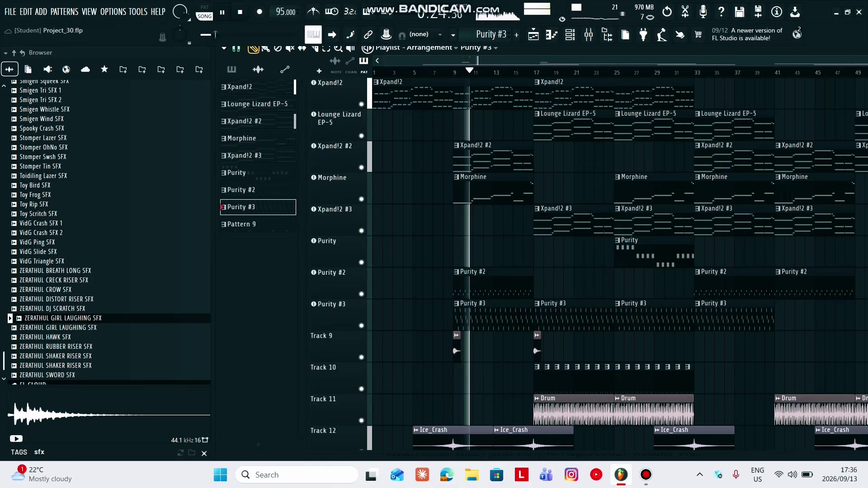Open the TOOLS menu
The height and width of the screenshot is (488, 868).
coord(138,12)
